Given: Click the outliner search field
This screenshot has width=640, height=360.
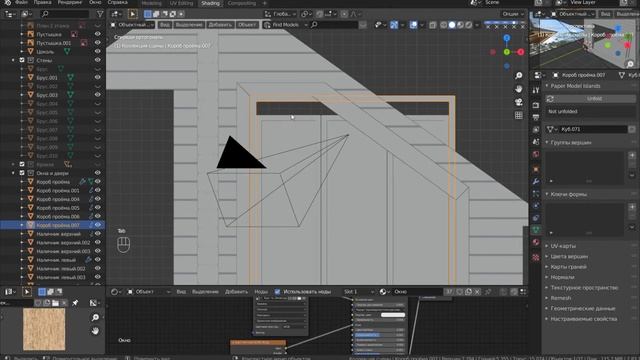Looking at the screenshot, I should [x=65, y=14].
